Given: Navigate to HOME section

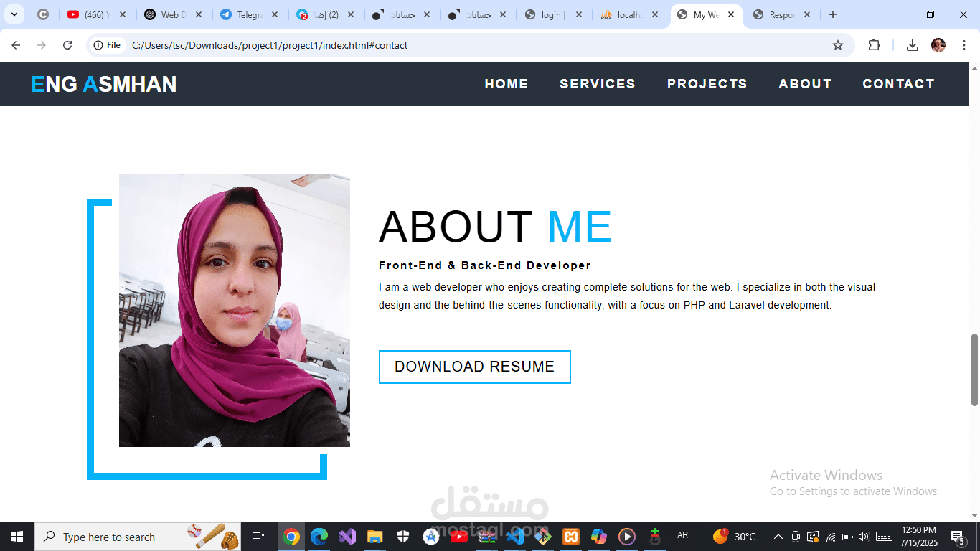Looking at the screenshot, I should tap(507, 84).
